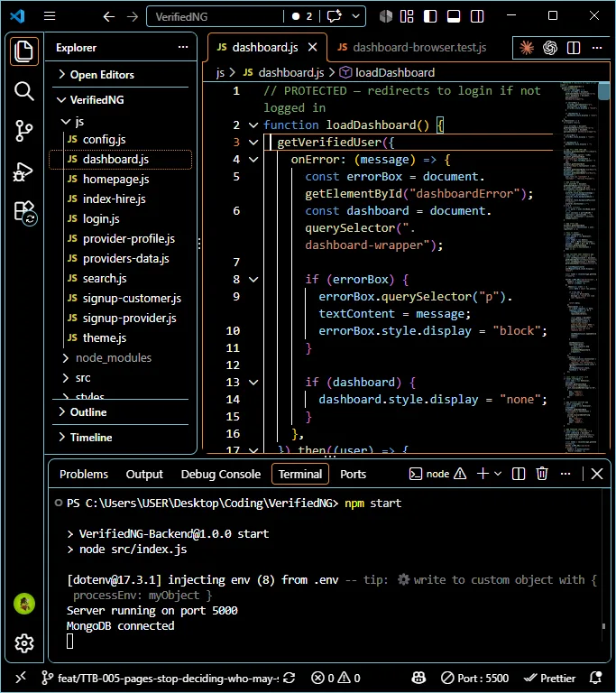
Task: Open editor More Actions ellipsis
Action: (597, 47)
